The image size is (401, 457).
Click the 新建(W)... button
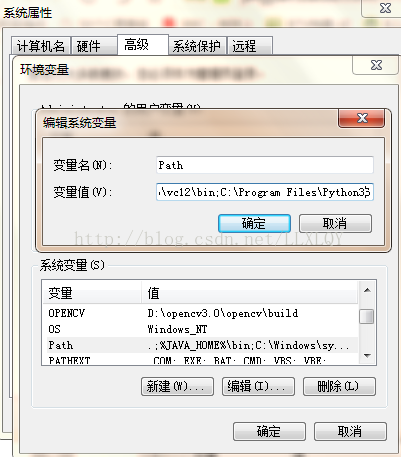pyautogui.click(x=177, y=387)
